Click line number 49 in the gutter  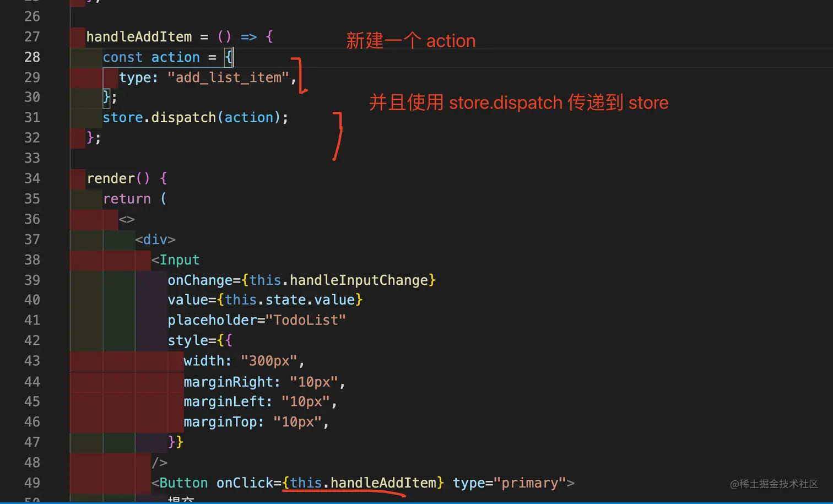(32, 483)
